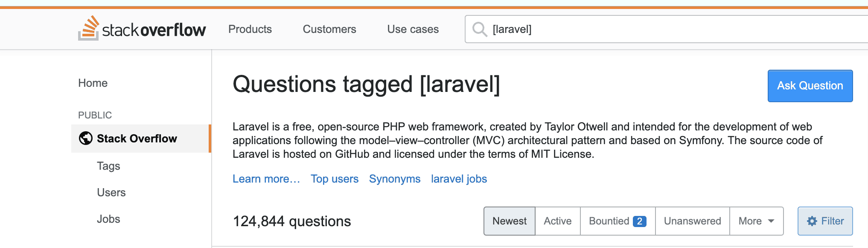This screenshot has height=248, width=868.
Task: Open the Filter panel via gear icon
Action: click(812, 221)
